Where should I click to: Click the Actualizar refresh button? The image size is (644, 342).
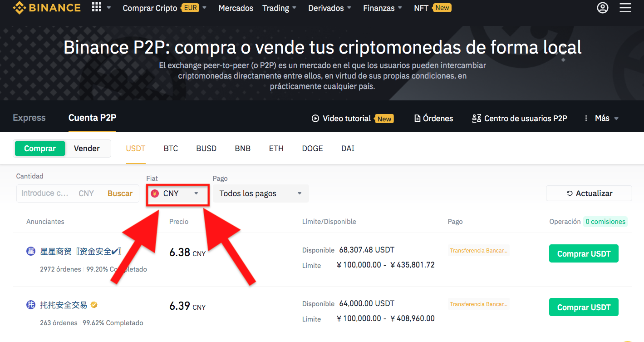pyautogui.click(x=589, y=193)
